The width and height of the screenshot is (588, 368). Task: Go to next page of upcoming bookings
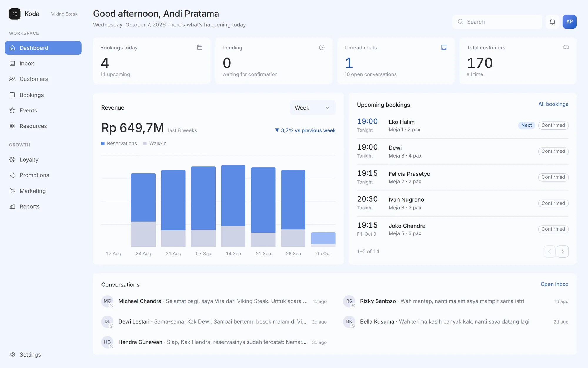pos(563,251)
